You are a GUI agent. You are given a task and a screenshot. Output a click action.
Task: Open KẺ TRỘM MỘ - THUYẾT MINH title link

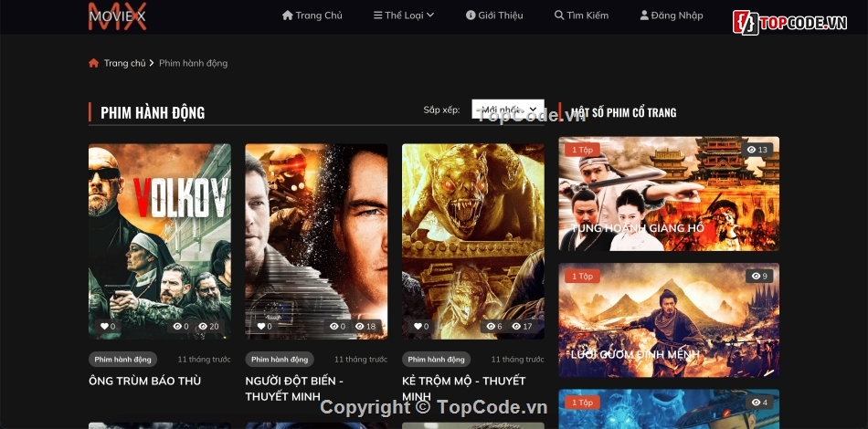[x=464, y=388]
